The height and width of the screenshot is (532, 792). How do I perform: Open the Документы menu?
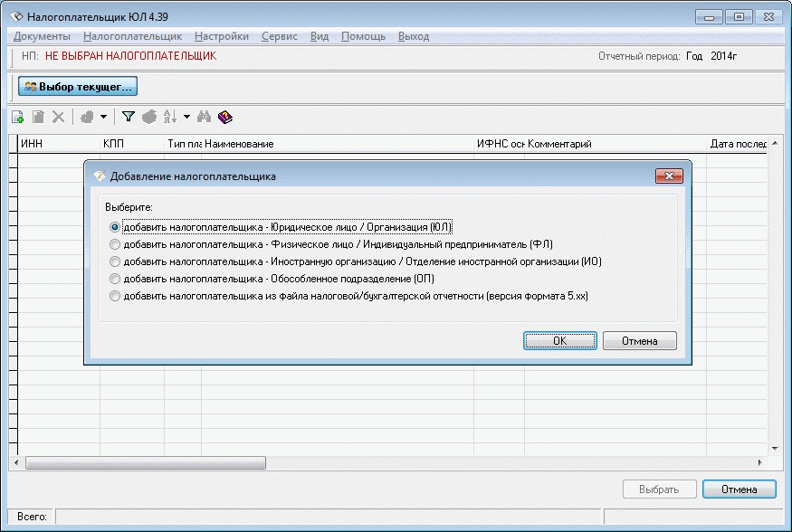pyautogui.click(x=42, y=36)
